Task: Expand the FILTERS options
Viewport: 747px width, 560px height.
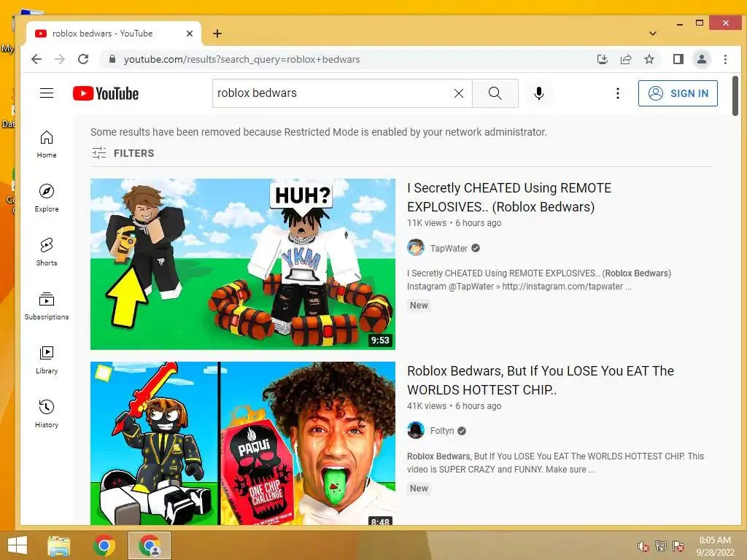Action: (x=123, y=153)
